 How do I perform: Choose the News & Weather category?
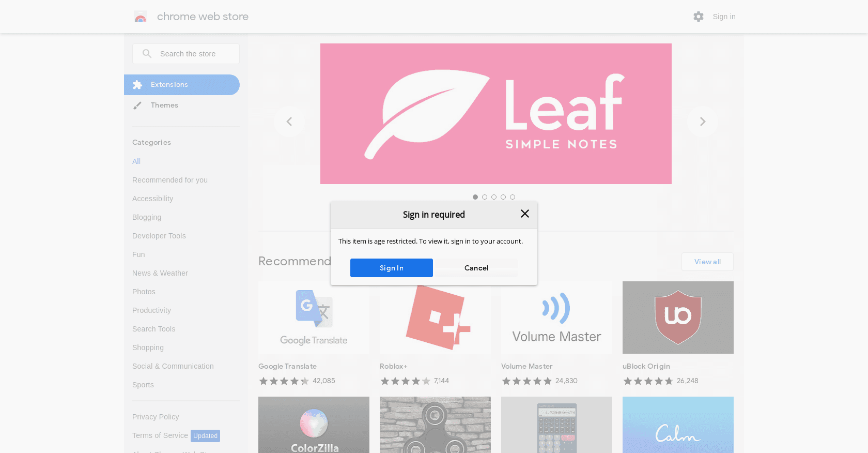pyautogui.click(x=160, y=273)
